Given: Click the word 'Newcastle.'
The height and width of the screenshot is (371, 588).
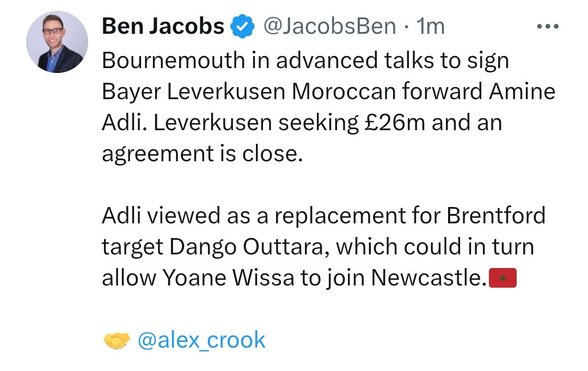Looking at the screenshot, I should pyautogui.click(x=429, y=278).
